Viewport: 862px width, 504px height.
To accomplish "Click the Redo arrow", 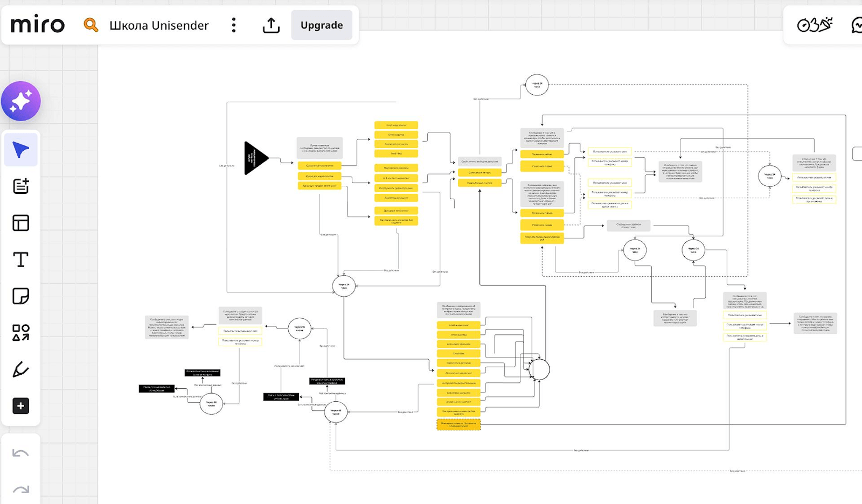I will (x=21, y=489).
